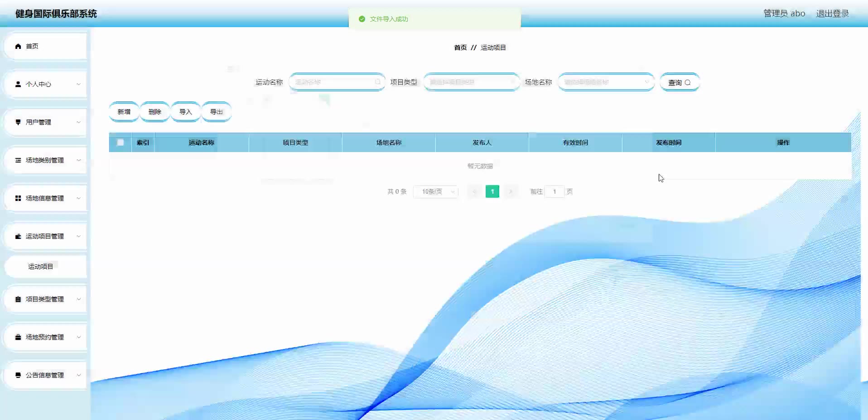Expand the 个人中心 menu chevron
The width and height of the screenshot is (868, 420).
pos(78,84)
